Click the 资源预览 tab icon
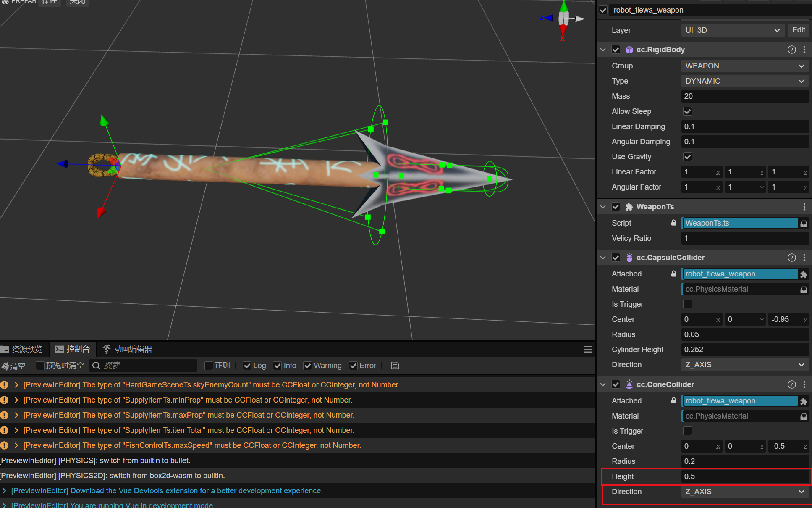Image resolution: width=812 pixels, height=508 pixels. (6, 350)
